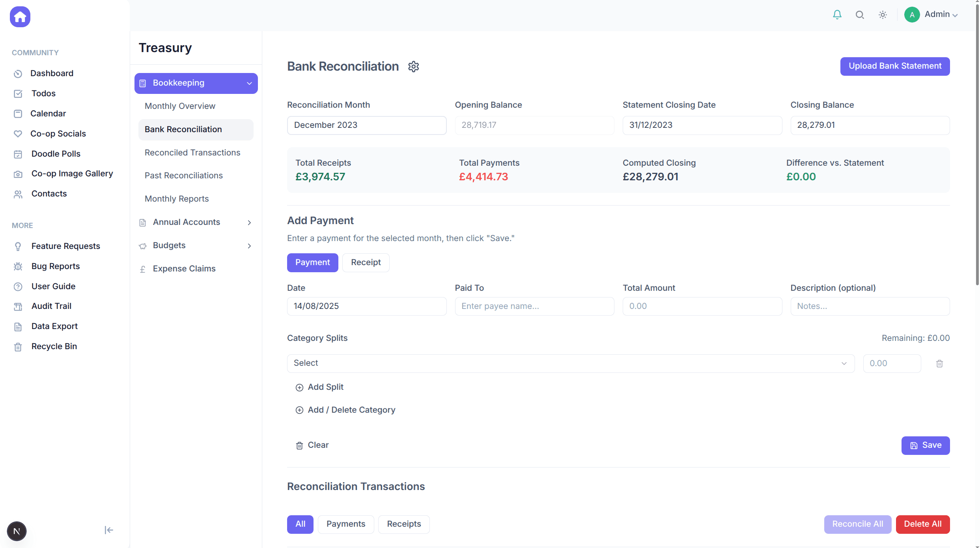Collapse the sidebar with the arrow icon
The image size is (980, 548).
tap(109, 530)
